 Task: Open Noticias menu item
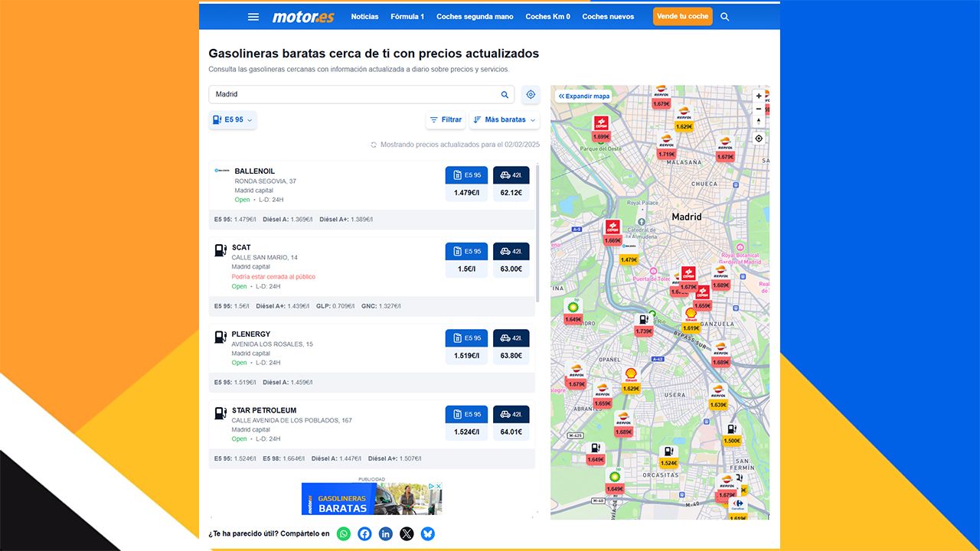(x=364, y=17)
